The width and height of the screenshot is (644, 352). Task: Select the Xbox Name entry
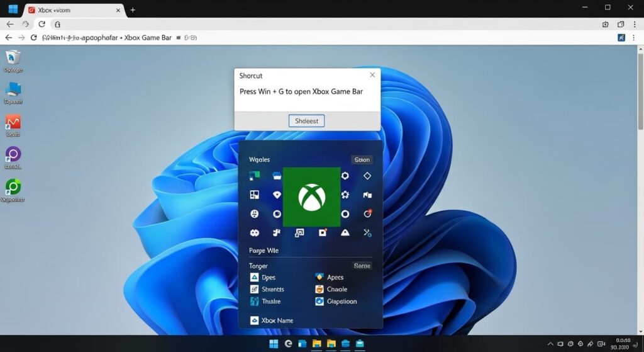click(x=272, y=321)
